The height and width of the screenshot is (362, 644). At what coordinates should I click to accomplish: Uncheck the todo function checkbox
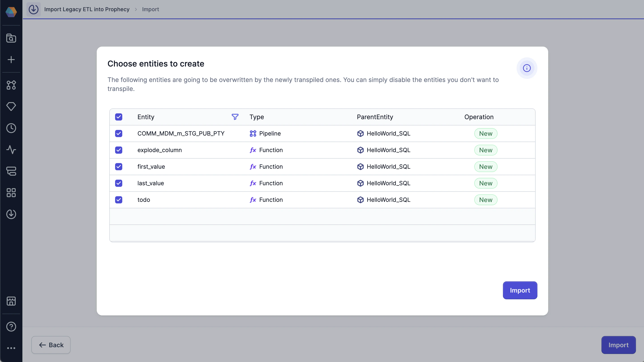[118, 200]
